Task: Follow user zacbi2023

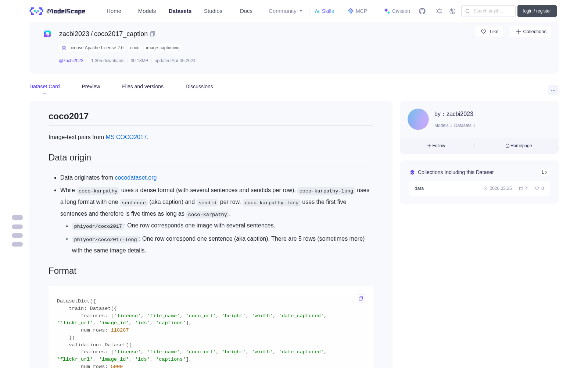Action: pos(436,146)
